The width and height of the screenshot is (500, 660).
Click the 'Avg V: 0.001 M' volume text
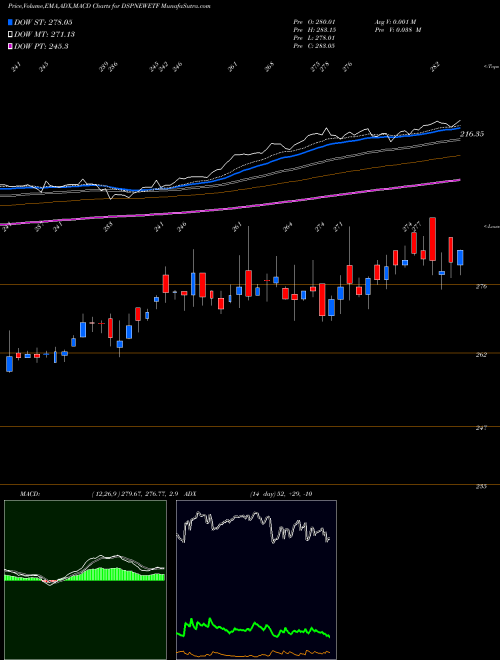pos(398,22)
